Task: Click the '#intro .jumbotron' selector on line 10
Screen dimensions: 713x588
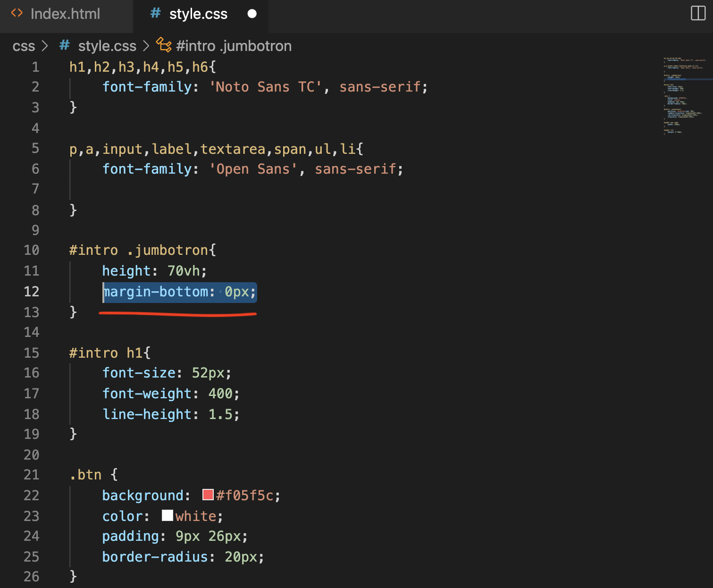Action: 139,250
